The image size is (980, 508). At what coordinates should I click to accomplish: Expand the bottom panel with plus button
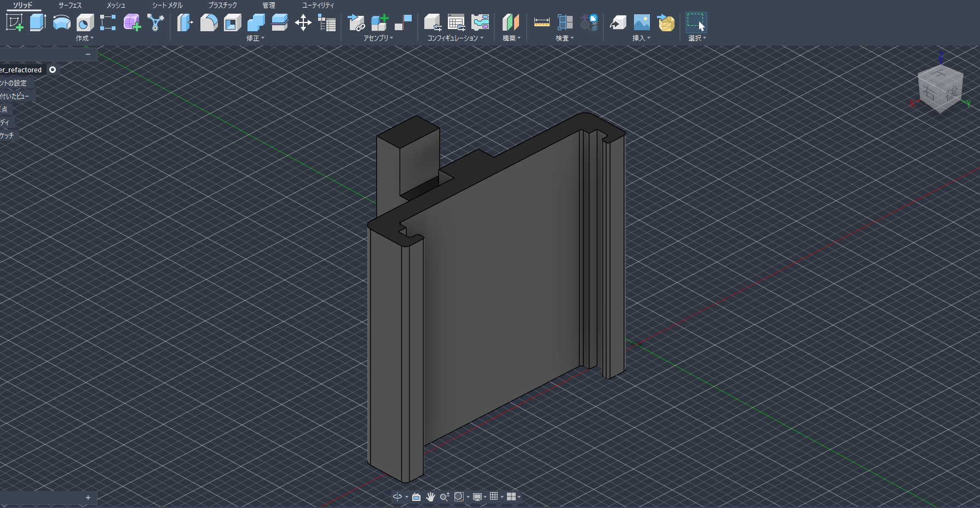tap(88, 498)
